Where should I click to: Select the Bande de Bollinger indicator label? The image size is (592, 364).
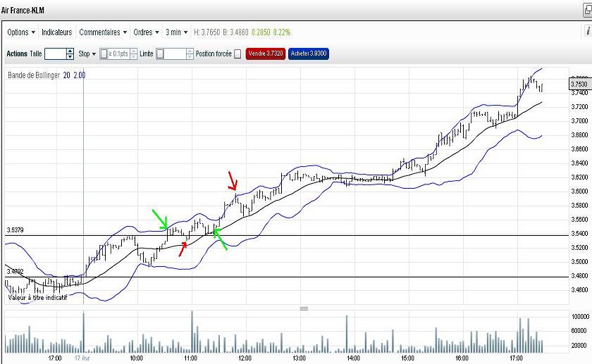(34, 75)
